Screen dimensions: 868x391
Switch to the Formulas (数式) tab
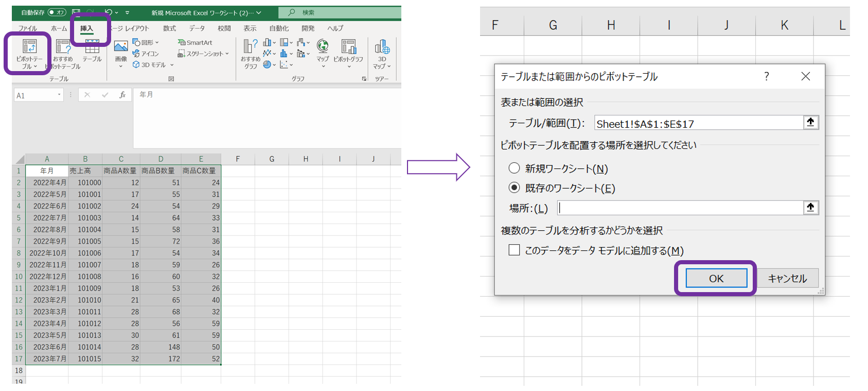click(169, 28)
